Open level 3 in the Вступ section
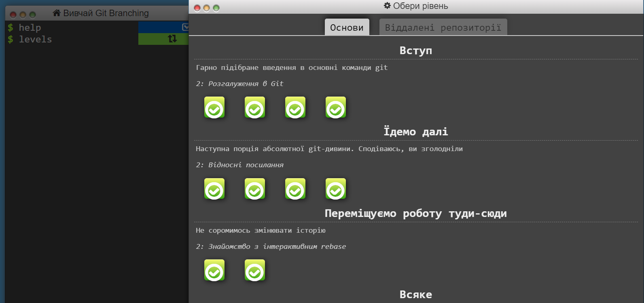This screenshot has width=644, height=303. coord(295,107)
